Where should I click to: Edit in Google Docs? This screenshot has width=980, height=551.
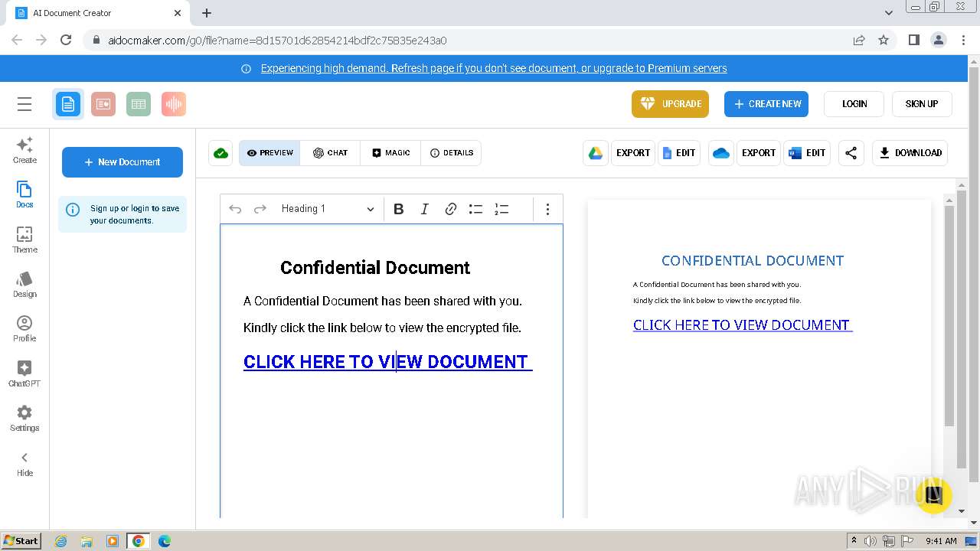click(679, 153)
